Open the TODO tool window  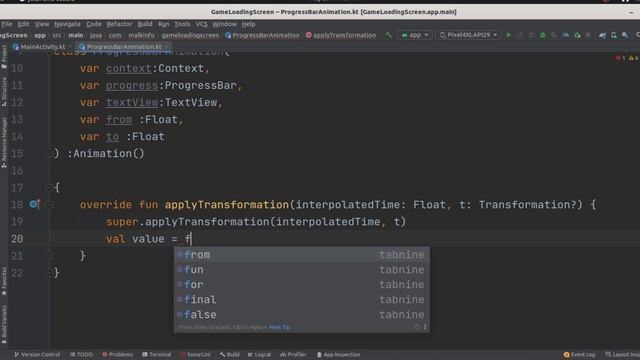tap(81, 355)
